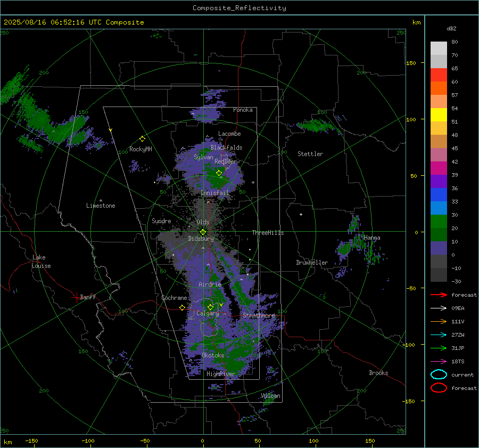Click the Ponoka city label
This screenshot has height=448, width=479.
coord(243,110)
